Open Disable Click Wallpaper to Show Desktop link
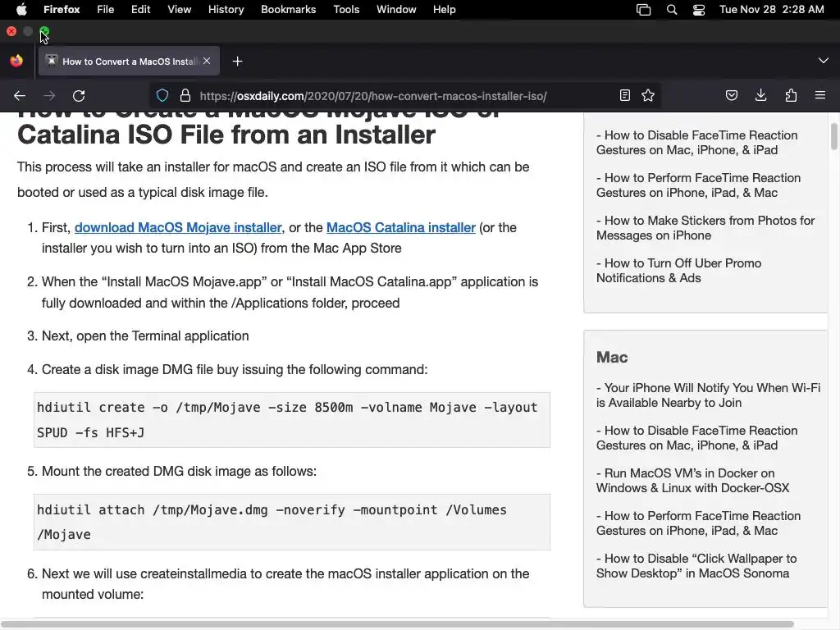Image resolution: width=840 pixels, height=630 pixels. (x=696, y=566)
